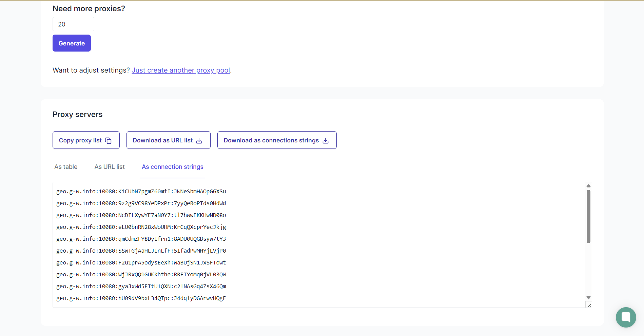Click the Download as URL list button
Screen dimensions: 644x336
tap(169, 140)
